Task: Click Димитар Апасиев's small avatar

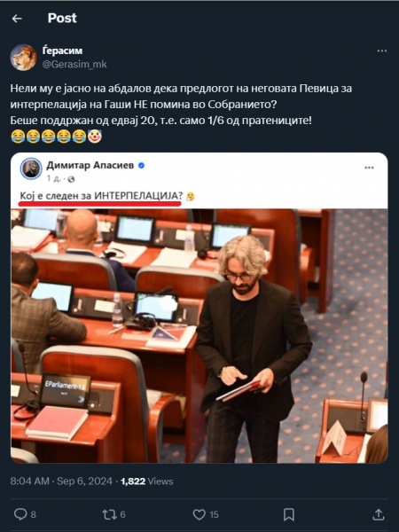Action: pos(31,168)
